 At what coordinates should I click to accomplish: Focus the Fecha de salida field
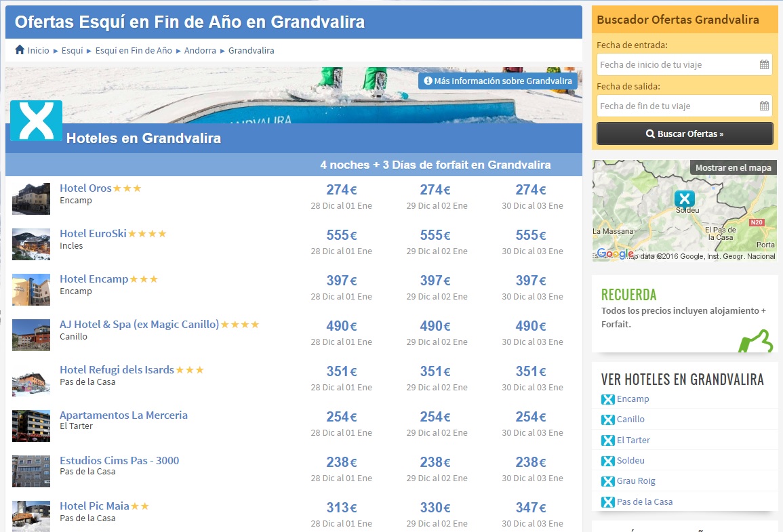[x=684, y=106]
